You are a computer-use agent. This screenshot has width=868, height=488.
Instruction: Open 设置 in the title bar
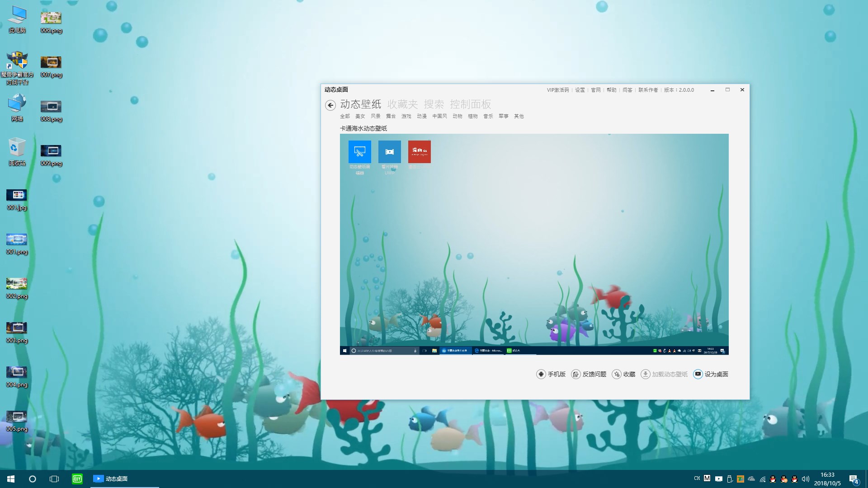tap(579, 90)
